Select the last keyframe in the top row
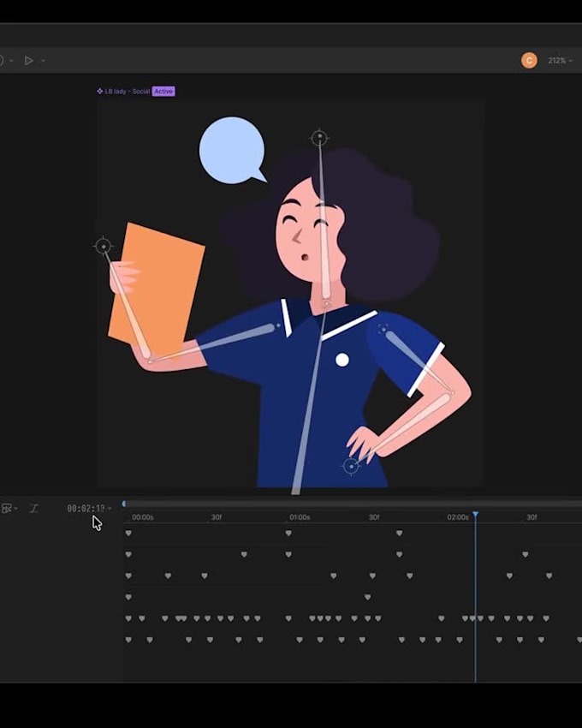The width and height of the screenshot is (582, 728). point(399,533)
